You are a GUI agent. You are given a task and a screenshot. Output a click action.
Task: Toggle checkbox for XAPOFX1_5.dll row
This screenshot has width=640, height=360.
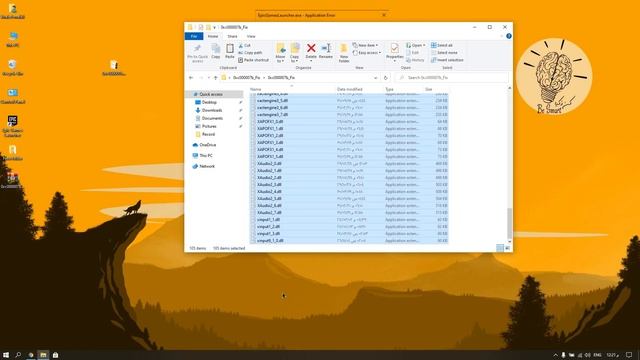point(253,157)
